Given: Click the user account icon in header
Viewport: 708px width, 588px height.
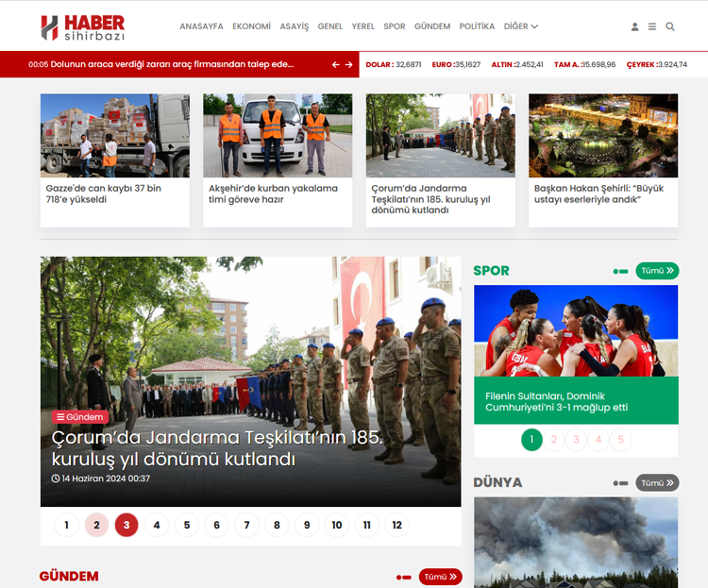Looking at the screenshot, I should coord(634,26).
